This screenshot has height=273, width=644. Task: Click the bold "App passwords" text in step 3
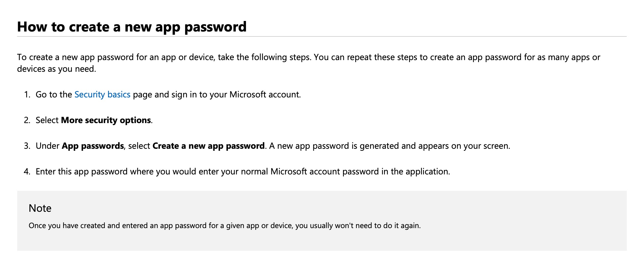click(x=93, y=146)
